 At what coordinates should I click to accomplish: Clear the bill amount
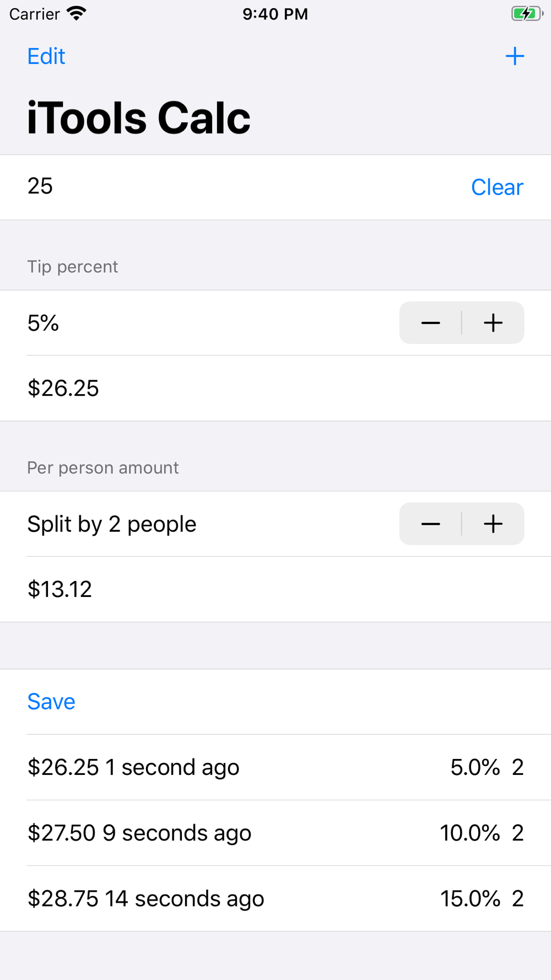tap(497, 187)
